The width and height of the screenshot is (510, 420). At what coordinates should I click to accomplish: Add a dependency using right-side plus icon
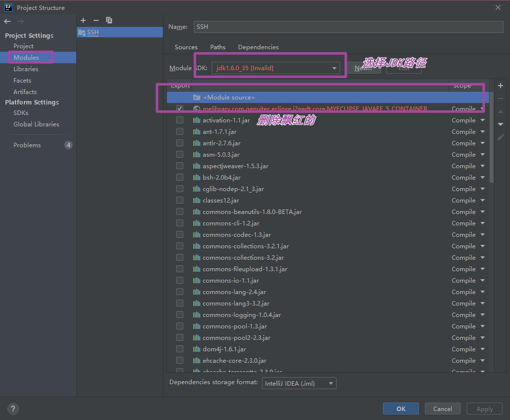click(501, 86)
